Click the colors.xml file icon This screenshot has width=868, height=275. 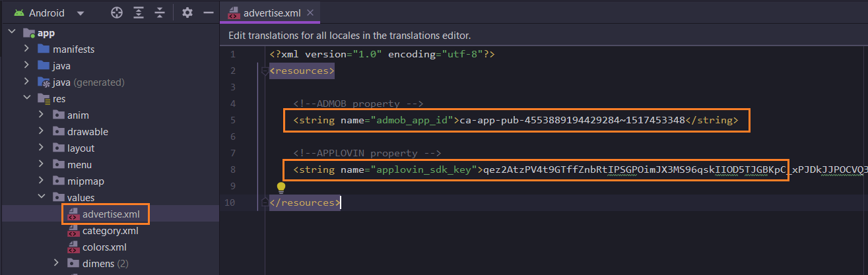(x=73, y=247)
